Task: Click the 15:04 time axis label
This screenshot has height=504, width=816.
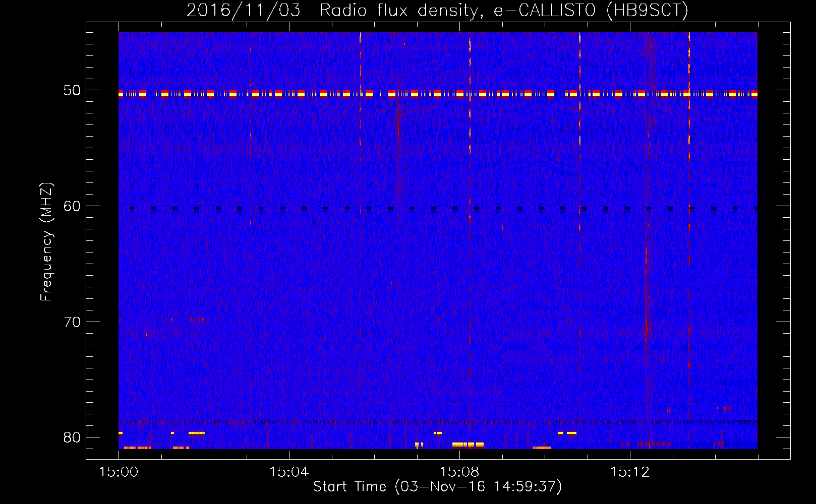Action: pos(289,472)
